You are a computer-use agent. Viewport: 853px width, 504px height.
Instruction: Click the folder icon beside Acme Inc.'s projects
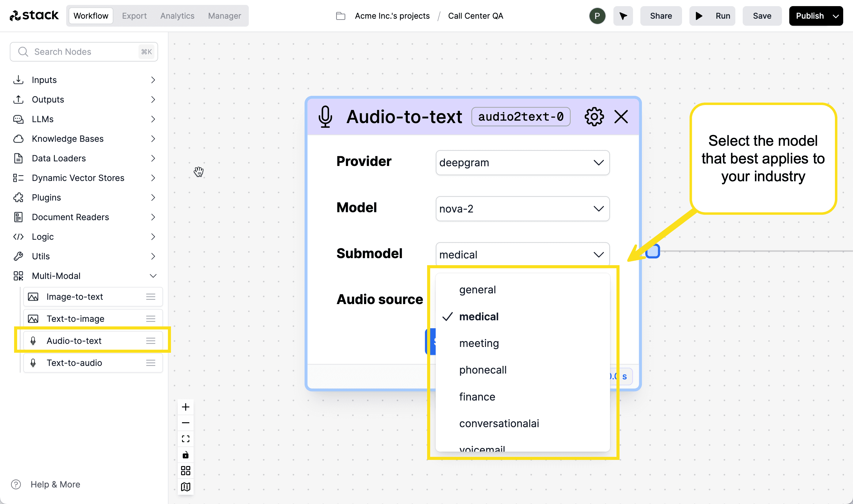click(x=340, y=16)
